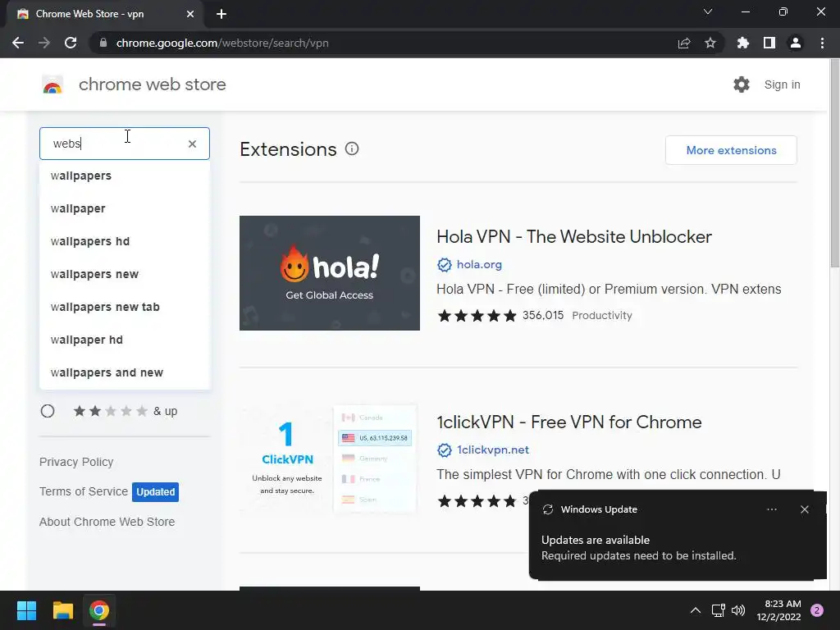The width and height of the screenshot is (840, 630).
Task: Share this page using share icon
Action: tap(683, 43)
